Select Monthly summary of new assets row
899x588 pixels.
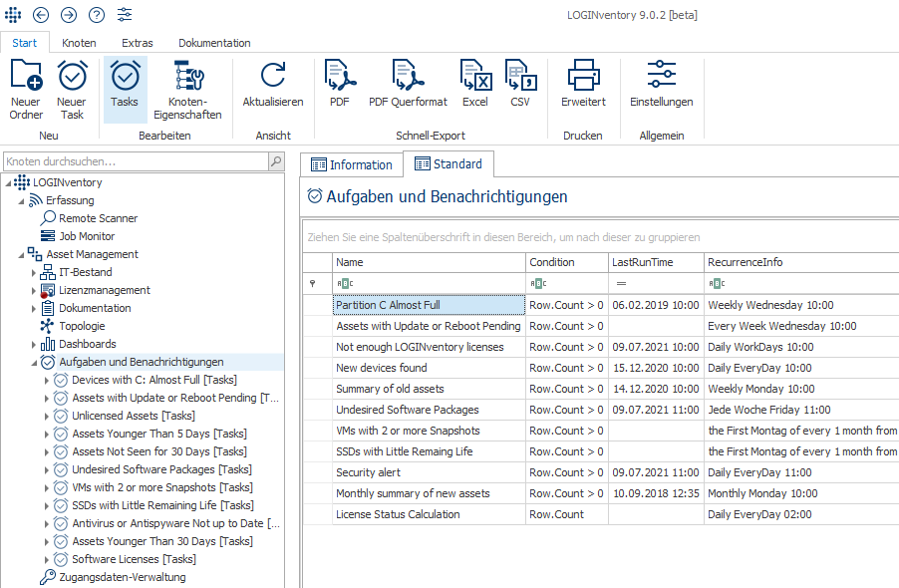(x=601, y=493)
